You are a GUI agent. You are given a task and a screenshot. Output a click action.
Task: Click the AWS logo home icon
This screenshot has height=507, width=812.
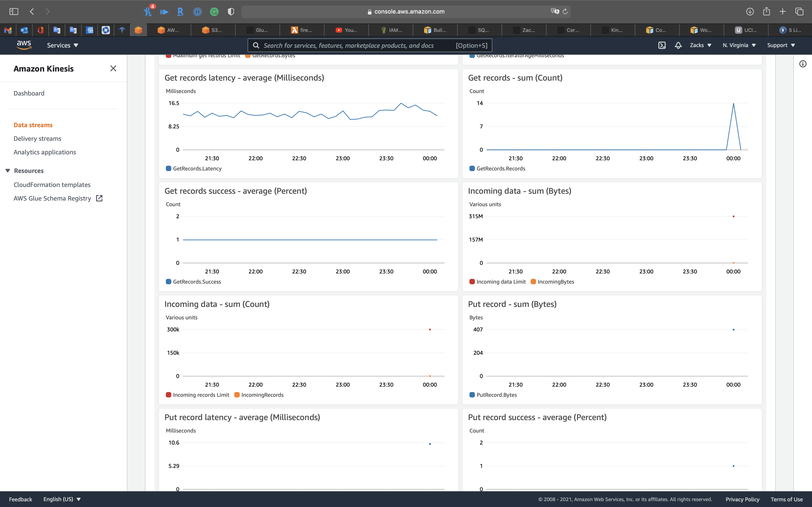coord(24,45)
